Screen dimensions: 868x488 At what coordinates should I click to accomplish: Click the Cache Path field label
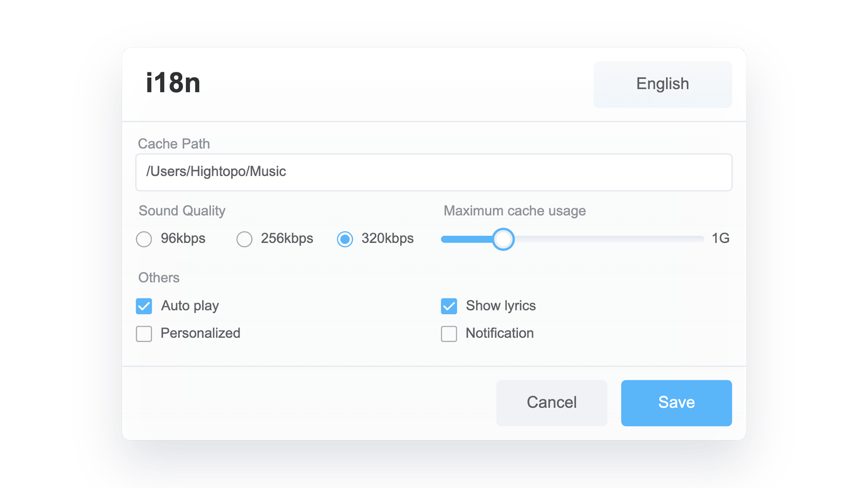tap(174, 144)
